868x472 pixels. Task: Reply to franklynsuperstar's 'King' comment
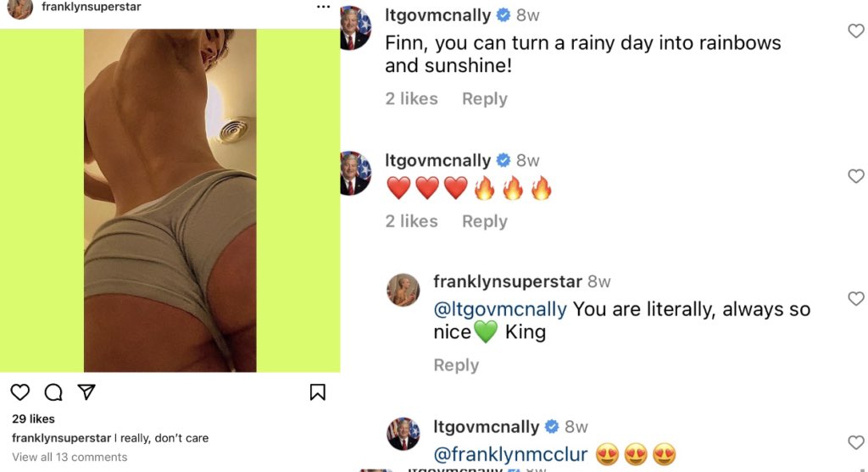click(x=456, y=365)
